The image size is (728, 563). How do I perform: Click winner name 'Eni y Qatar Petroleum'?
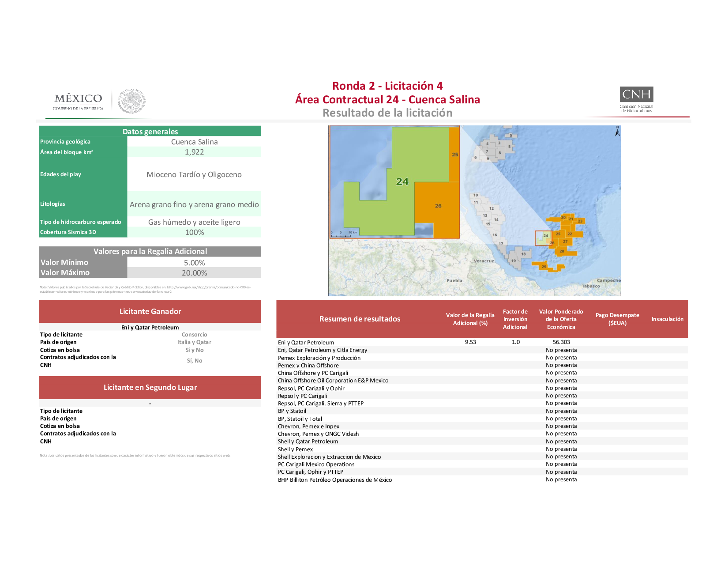click(150, 328)
